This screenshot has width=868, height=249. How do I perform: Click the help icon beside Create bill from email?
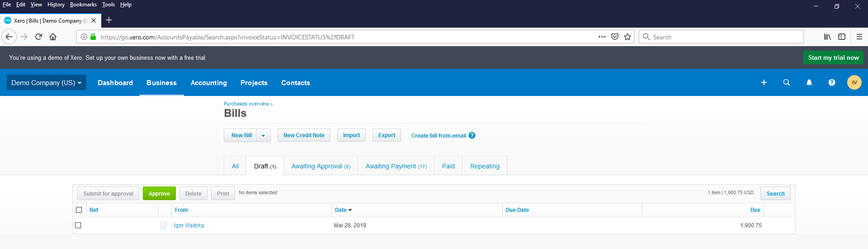click(472, 135)
